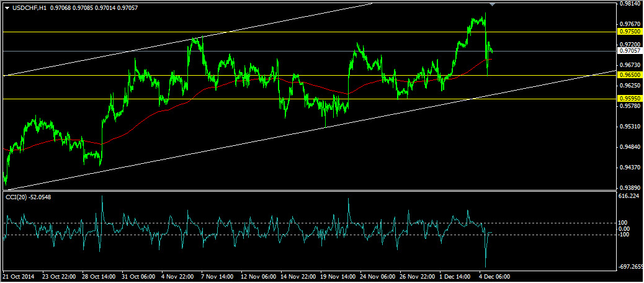Click the 21 Oct 2014 time label
Image resolution: width=644 pixels, height=283 pixels.
click(17, 276)
